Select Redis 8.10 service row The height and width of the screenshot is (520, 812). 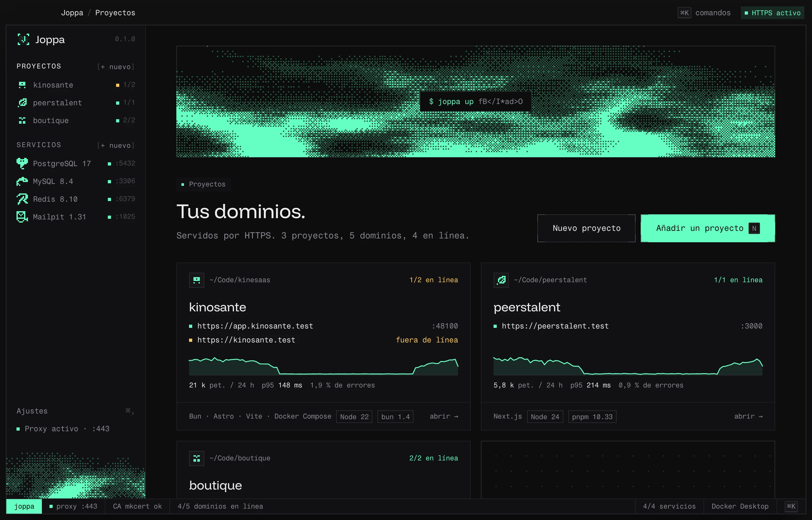(x=76, y=199)
